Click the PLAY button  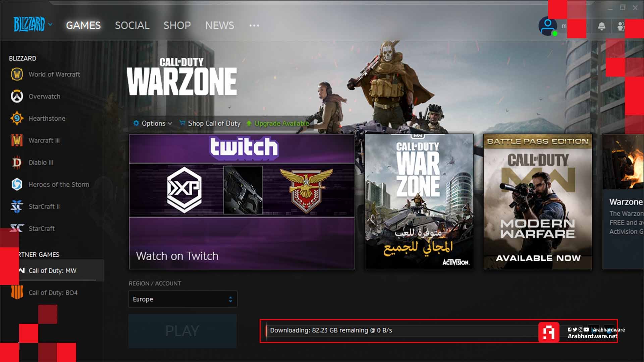pyautogui.click(x=182, y=331)
